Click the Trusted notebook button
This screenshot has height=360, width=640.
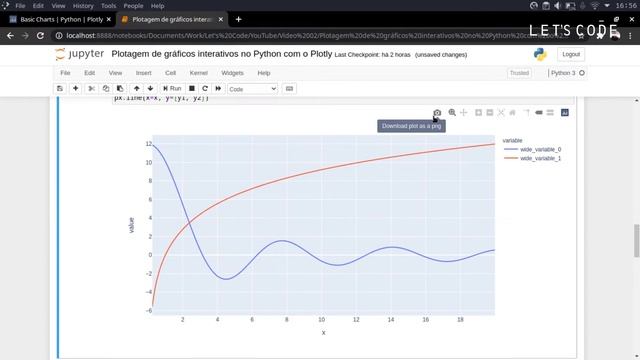click(x=519, y=73)
